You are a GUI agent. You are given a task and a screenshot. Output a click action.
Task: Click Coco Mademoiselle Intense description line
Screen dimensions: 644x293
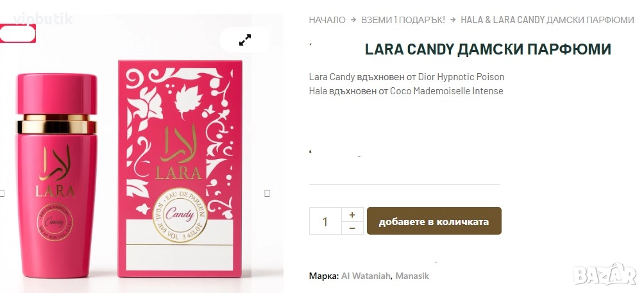[x=406, y=90]
